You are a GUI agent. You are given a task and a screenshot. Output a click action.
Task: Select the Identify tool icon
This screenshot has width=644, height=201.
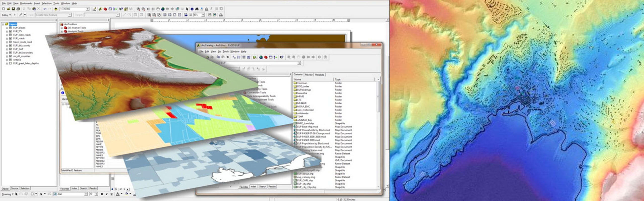192,9
